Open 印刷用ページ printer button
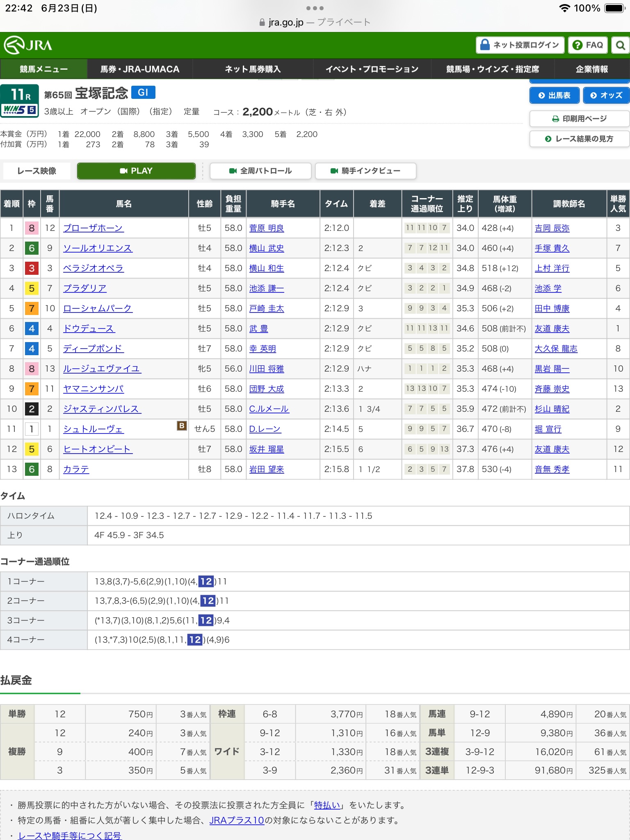 (x=579, y=119)
